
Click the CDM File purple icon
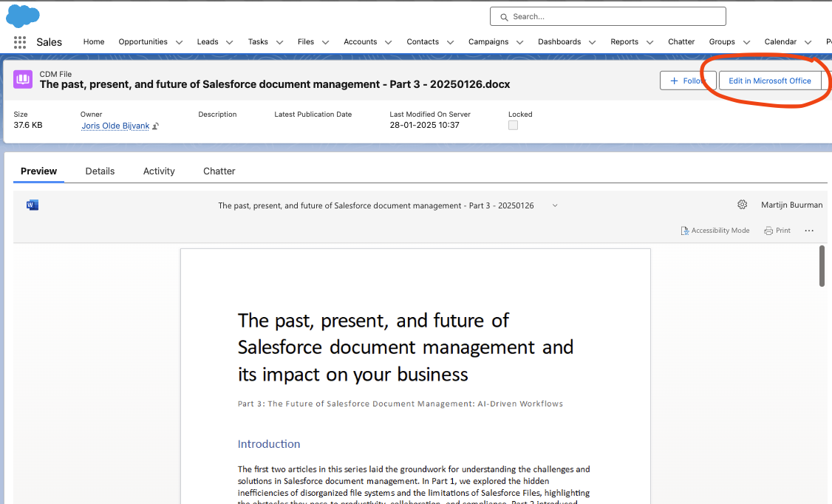pos(23,79)
